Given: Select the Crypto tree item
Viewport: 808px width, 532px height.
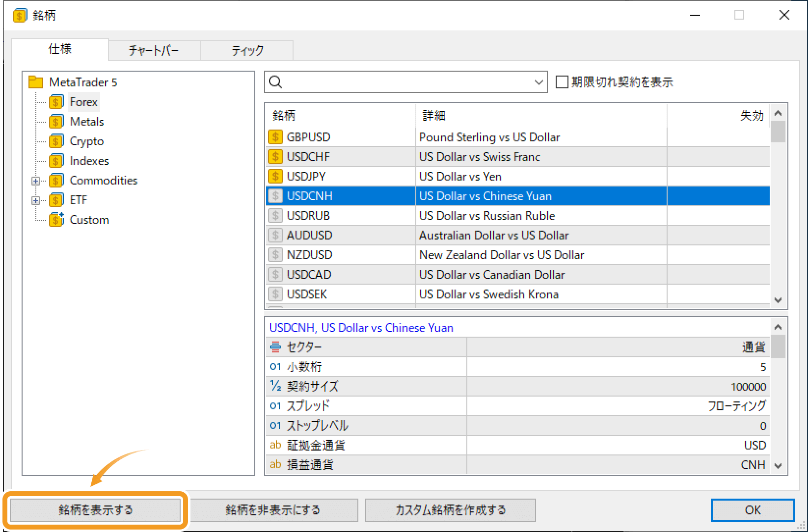Looking at the screenshot, I should pos(87,141).
